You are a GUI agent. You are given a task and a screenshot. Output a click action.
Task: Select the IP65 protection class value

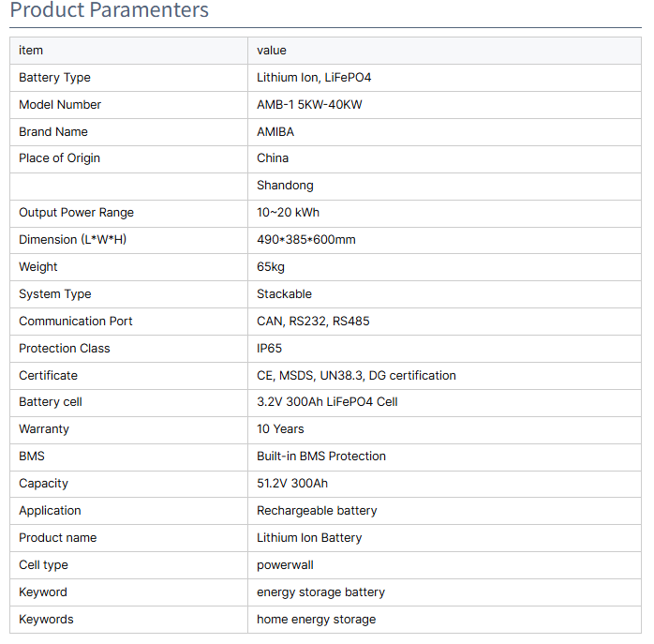pos(270,348)
